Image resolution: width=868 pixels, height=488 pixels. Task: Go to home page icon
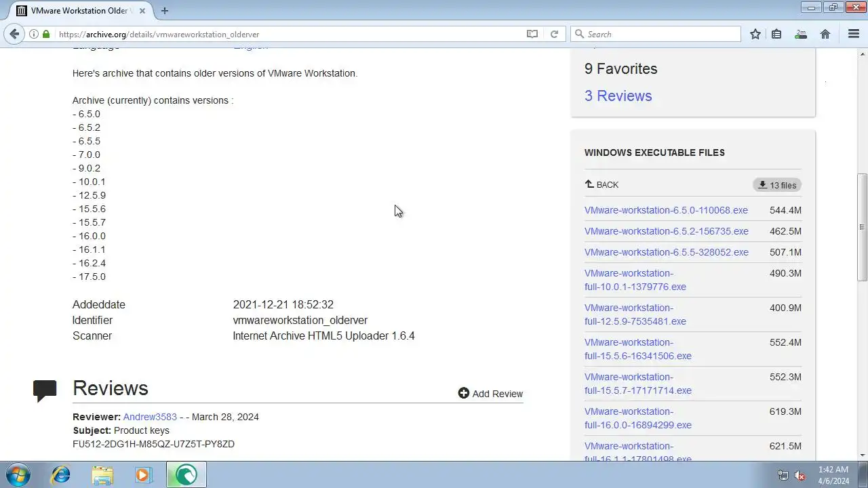coord(825,34)
